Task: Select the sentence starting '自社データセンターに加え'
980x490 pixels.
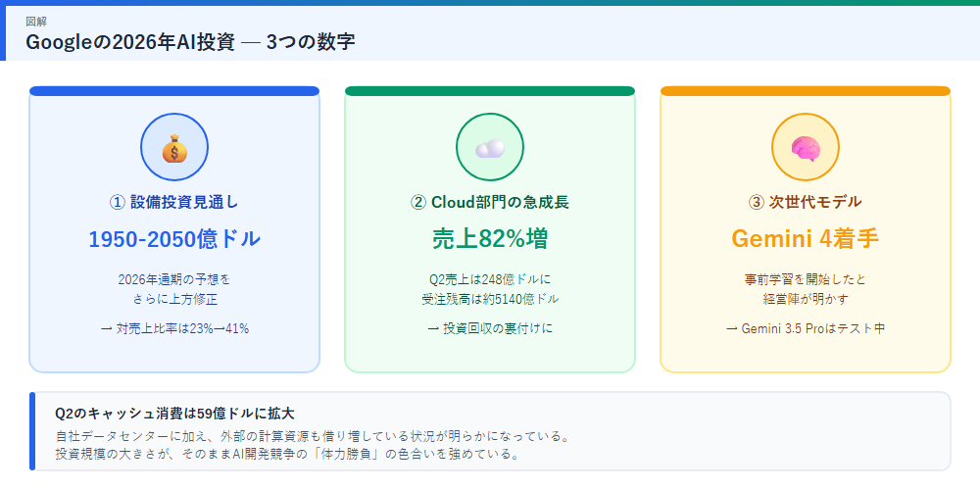Action: (312, 435)
